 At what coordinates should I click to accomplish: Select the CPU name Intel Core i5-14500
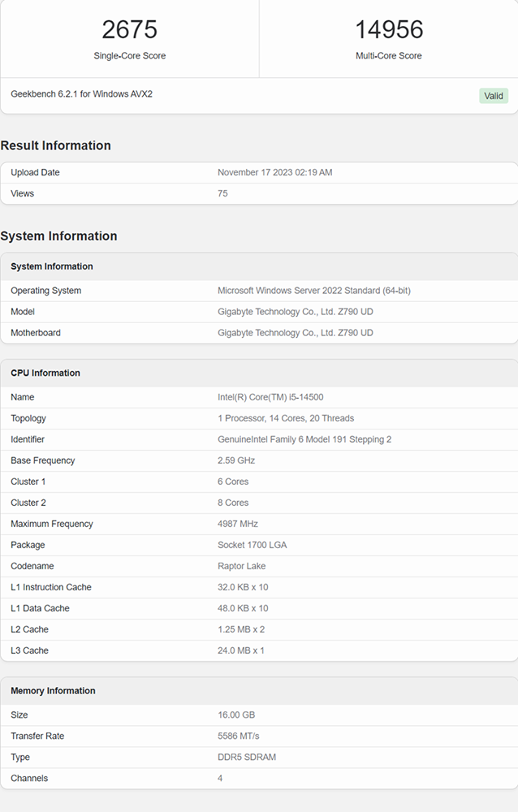(270, 397)
